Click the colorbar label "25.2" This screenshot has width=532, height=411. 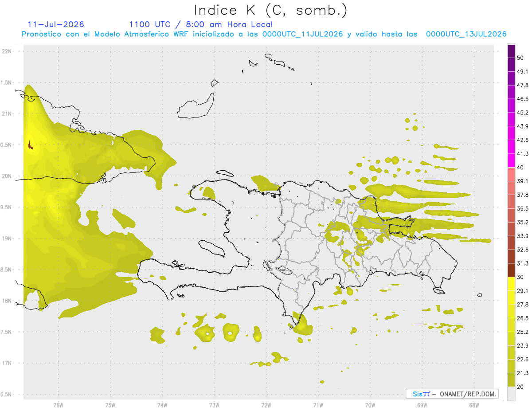(x=523, y=332)
